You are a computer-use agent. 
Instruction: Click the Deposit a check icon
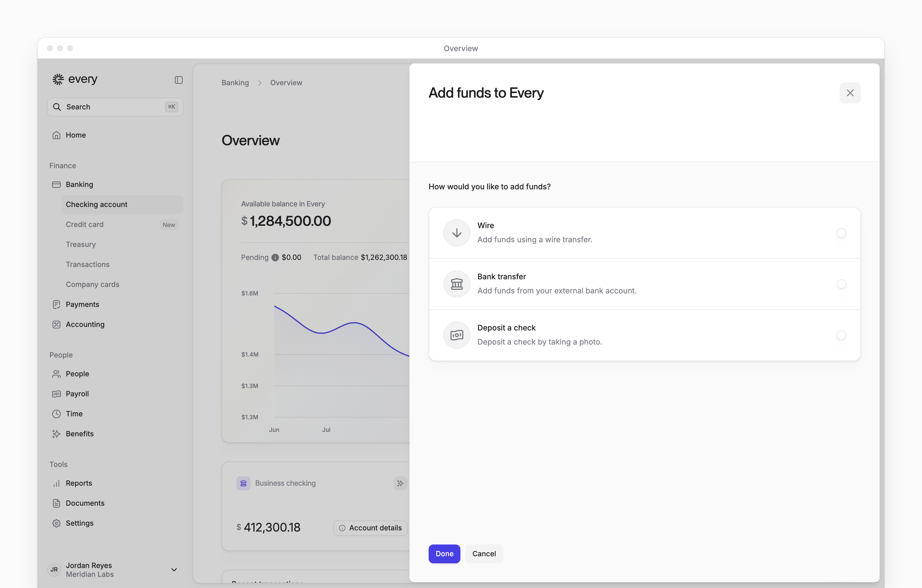(x=456, y=335)
